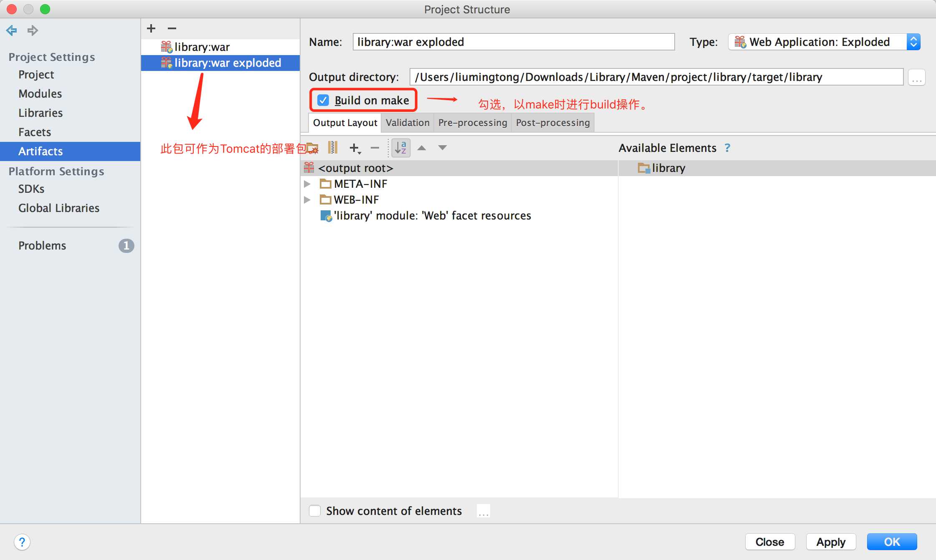Create archive icon in Output Layout toolbar
The height and width of the screenshot is (560, 936).
[x=333, y=147]
